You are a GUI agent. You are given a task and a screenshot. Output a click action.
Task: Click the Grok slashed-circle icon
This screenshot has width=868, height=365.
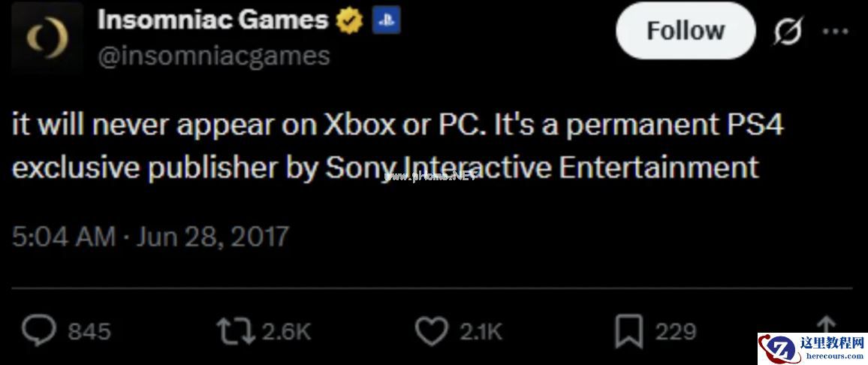point(787,32)
